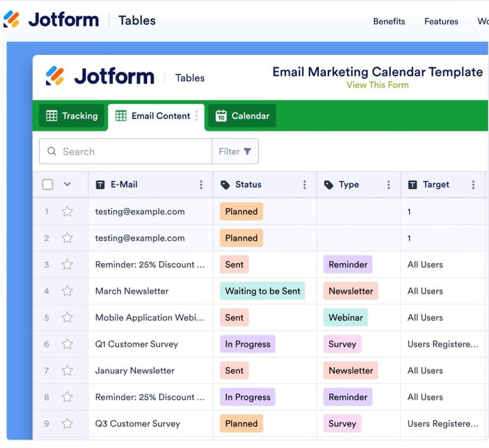Click the grid icon on Email Content tab

tap(121, 116)
